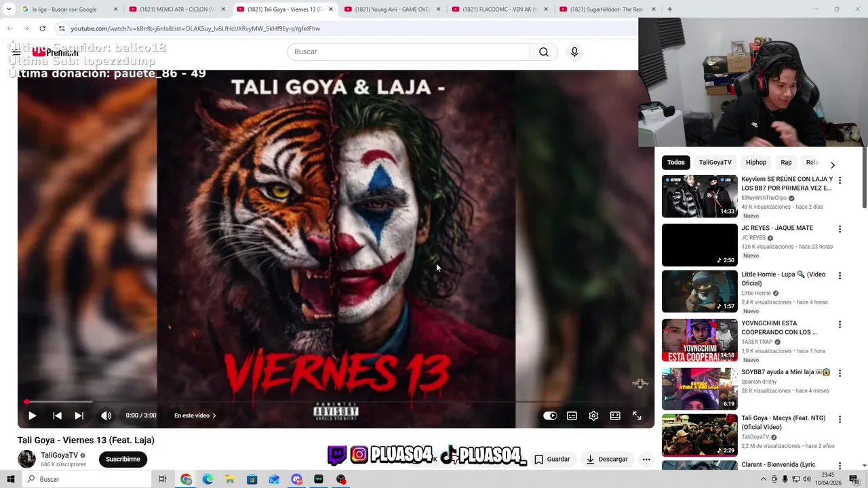868x488 pixels.
Task: Mute the video volume
Action: point(106,415)
